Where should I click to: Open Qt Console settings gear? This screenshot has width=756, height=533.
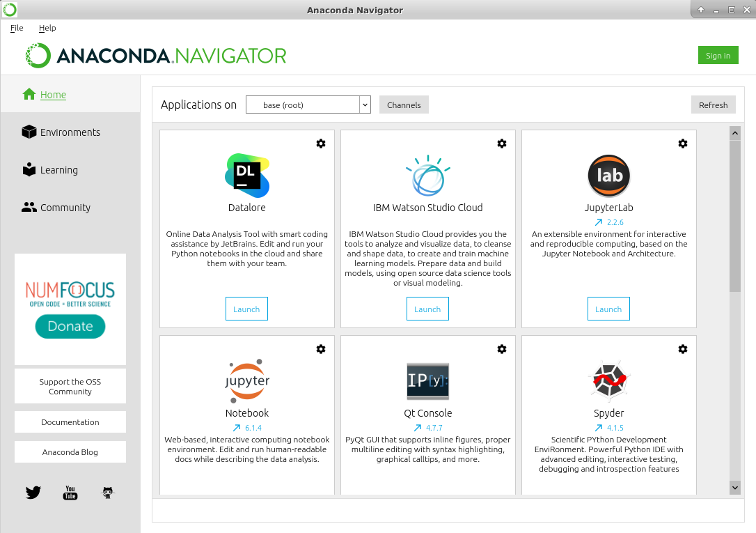(x=502, y=349)
